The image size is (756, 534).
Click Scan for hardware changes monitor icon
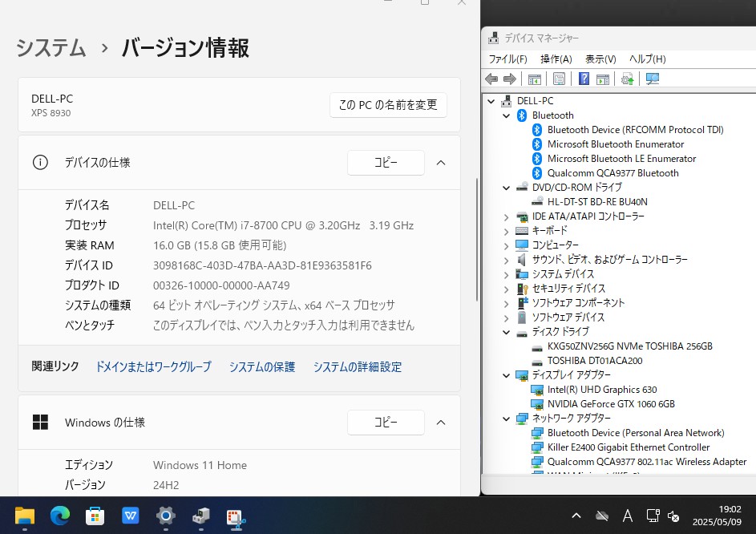[x=653, y=79]
